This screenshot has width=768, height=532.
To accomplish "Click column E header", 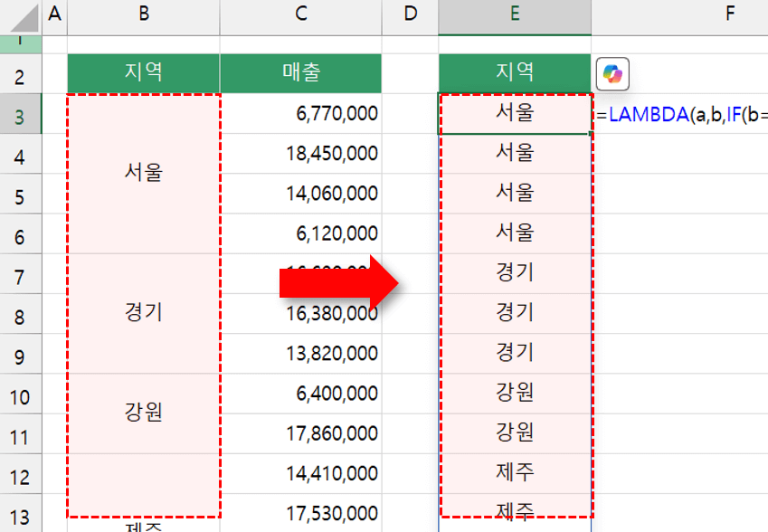I will click(514, 14).
